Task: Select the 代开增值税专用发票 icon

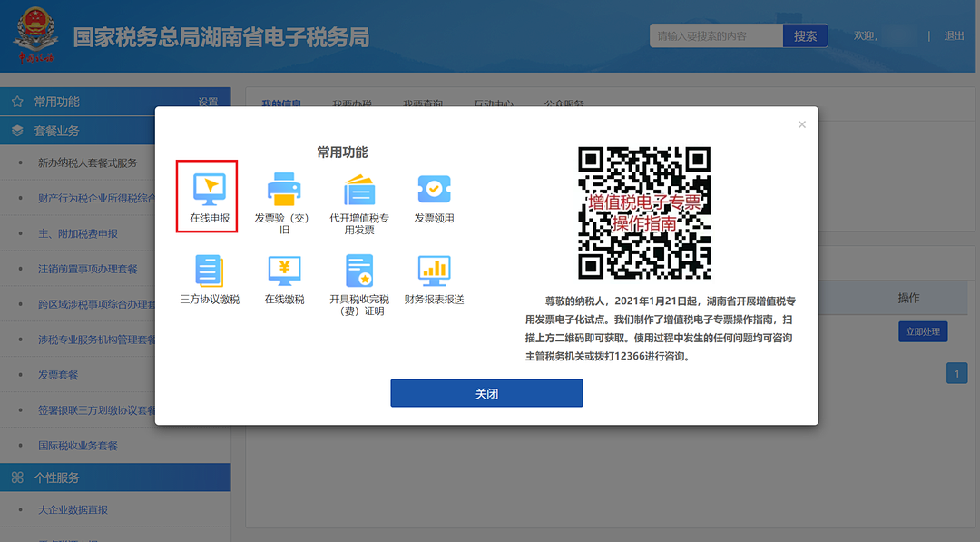Action: coord(358,190)
